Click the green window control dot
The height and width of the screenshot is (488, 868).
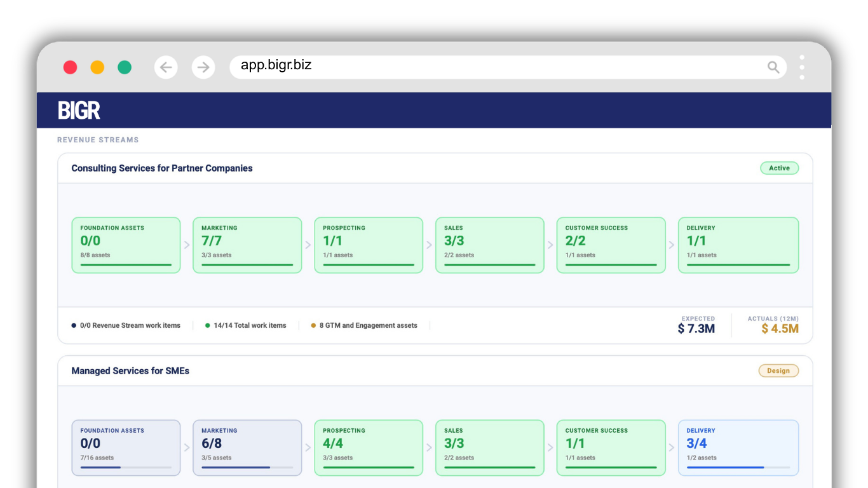125,67
